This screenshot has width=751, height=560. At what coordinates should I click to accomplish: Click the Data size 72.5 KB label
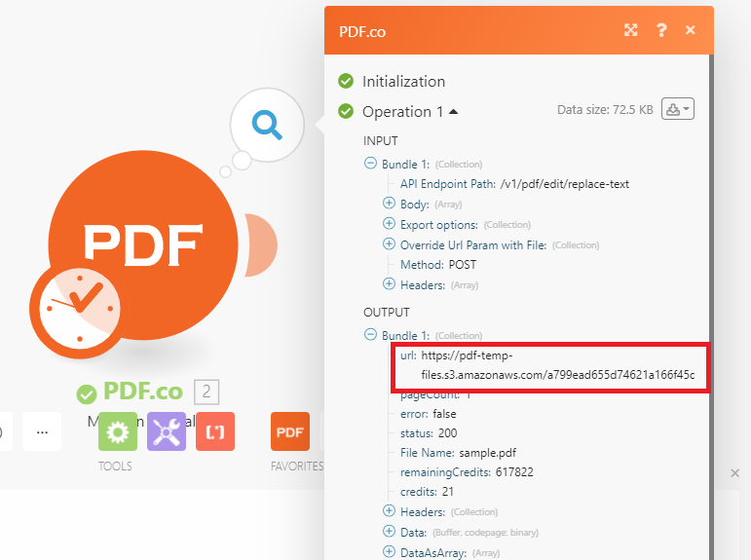pos(605,110)
